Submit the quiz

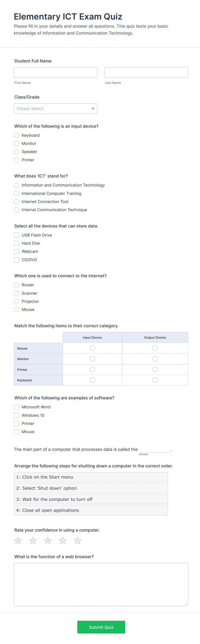coord(101,627)
